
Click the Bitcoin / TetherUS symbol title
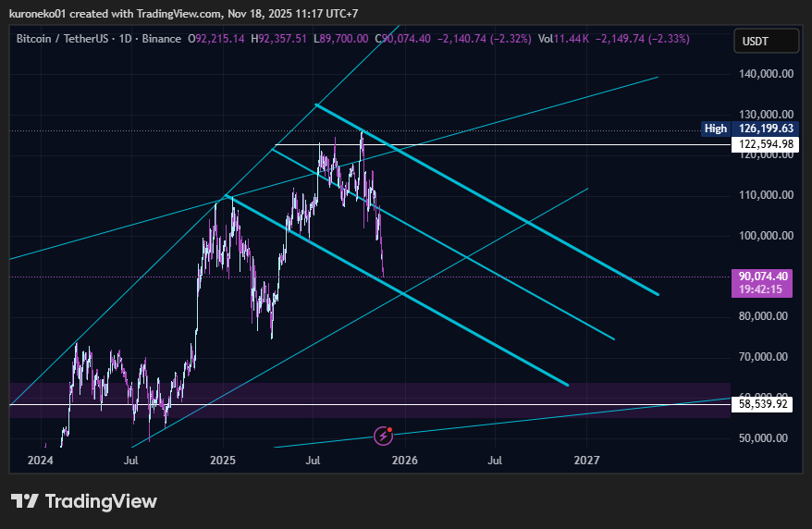point(62,39)
